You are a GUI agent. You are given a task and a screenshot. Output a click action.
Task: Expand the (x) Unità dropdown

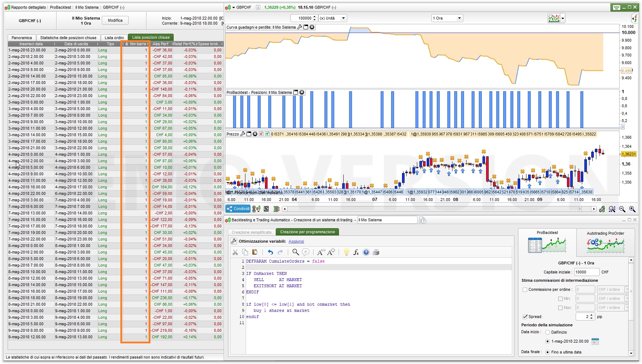343,18
